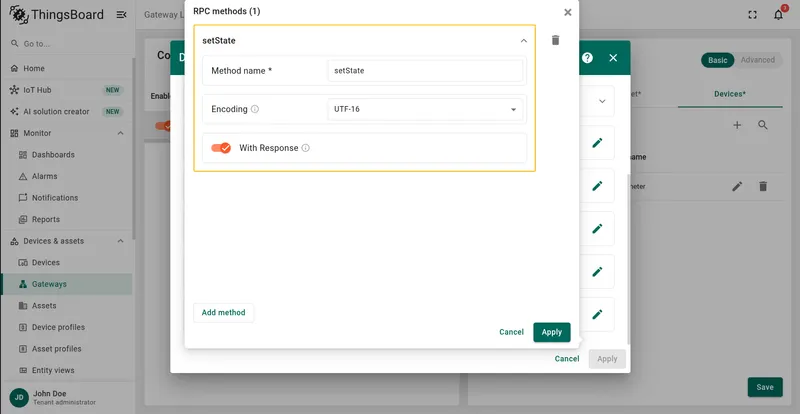Click the Method name input field
Screen dimensions: 800x414
tap(425, 71)
